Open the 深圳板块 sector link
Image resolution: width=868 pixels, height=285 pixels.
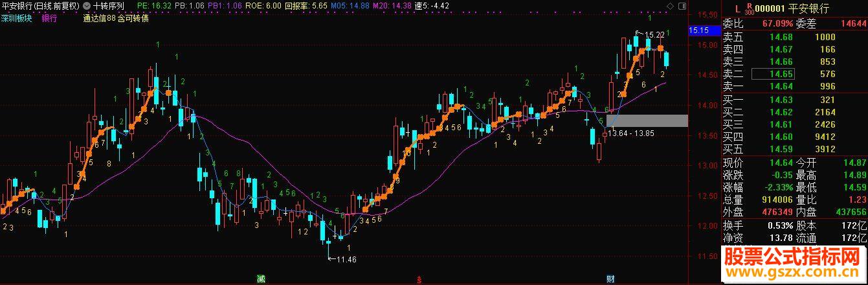16,19
